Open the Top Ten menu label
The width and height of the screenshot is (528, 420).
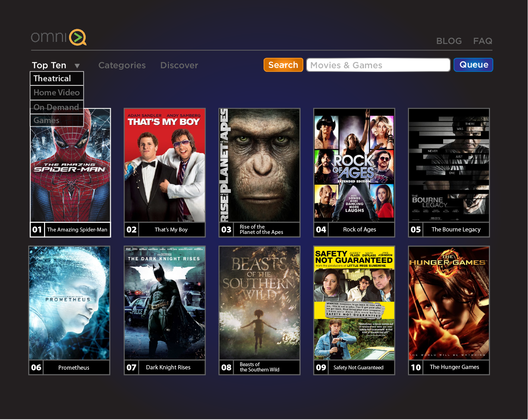click(x=49, y=65)
